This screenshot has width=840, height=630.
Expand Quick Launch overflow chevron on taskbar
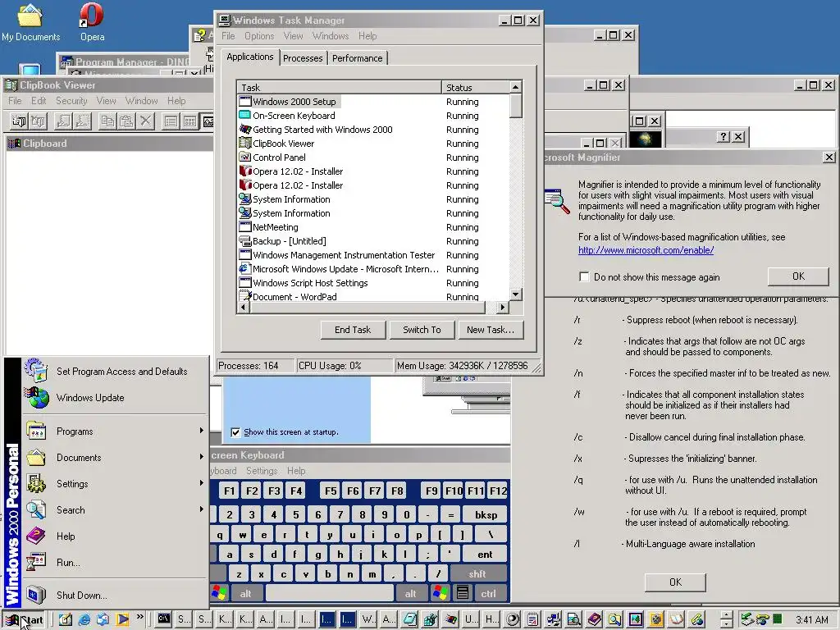click(x=139, y=617)
